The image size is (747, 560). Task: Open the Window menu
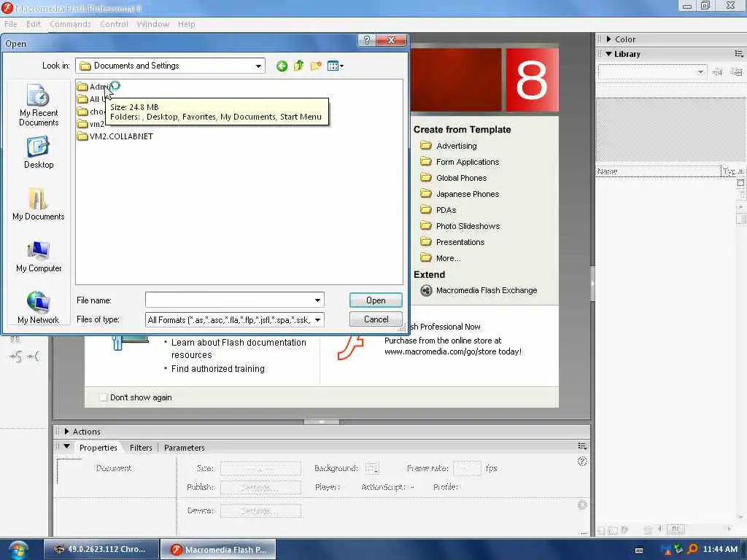pyautogui.click(x=153, y=24)
